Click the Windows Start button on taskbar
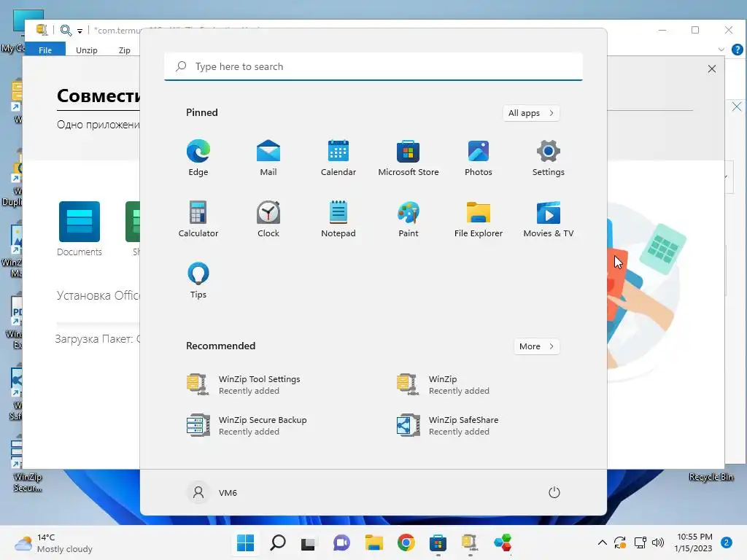This screenshot has height=560, width=747. (x=245, y=542)
